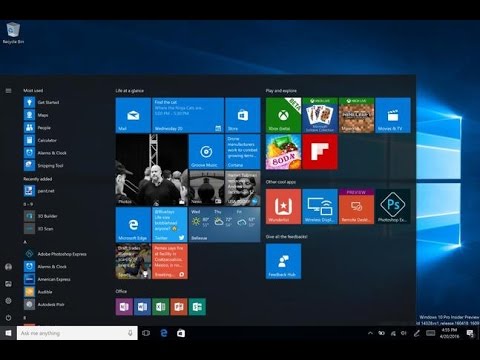
Task: Open Windows Ink pen icon in tray
Action: 416,333
